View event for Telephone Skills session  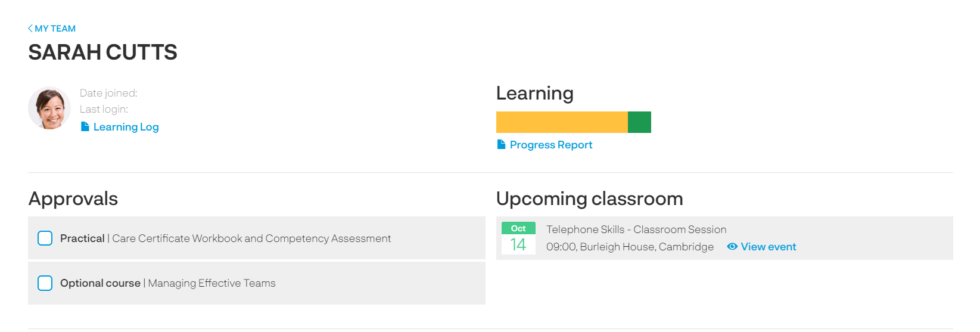[768, 246]
